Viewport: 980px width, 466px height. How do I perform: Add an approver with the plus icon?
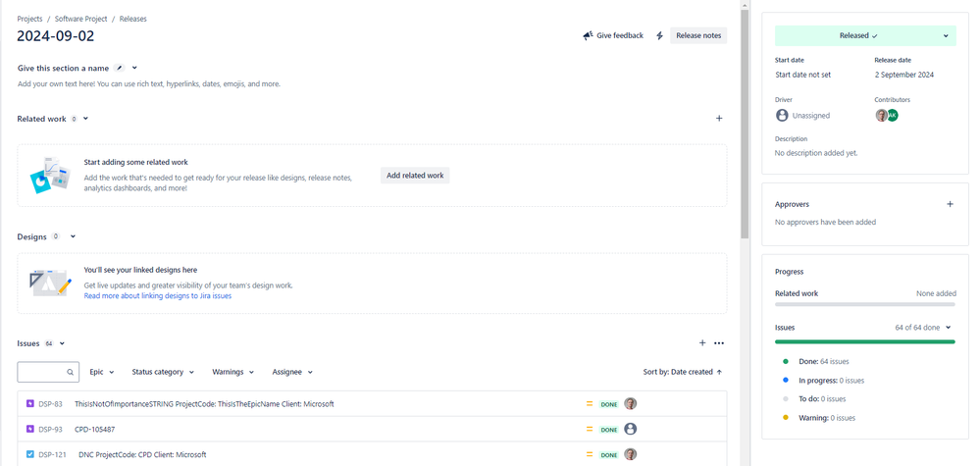(950, 204)
